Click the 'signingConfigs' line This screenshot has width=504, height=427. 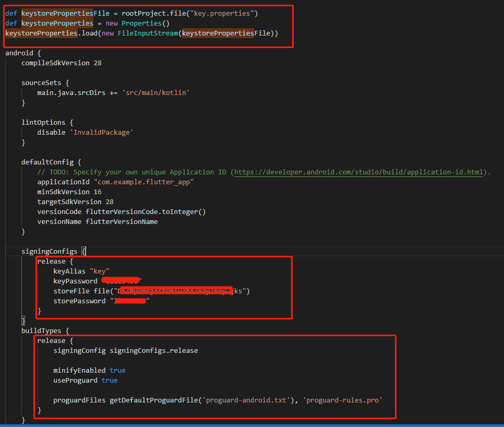(x=54, y=252)
